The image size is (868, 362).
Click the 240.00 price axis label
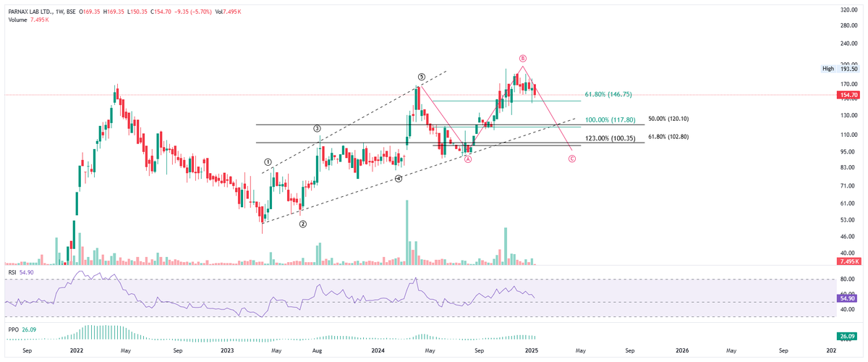[x=848, y=43]
